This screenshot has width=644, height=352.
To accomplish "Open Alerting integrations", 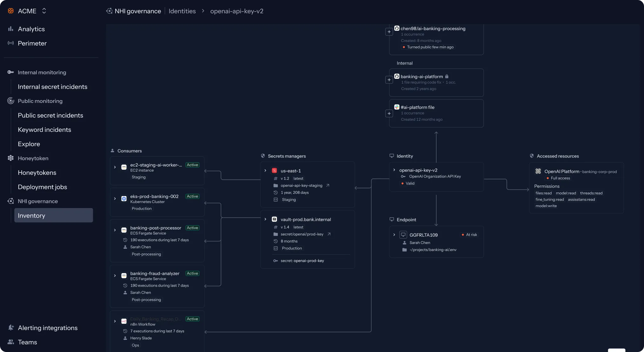I will click(48, 328).
